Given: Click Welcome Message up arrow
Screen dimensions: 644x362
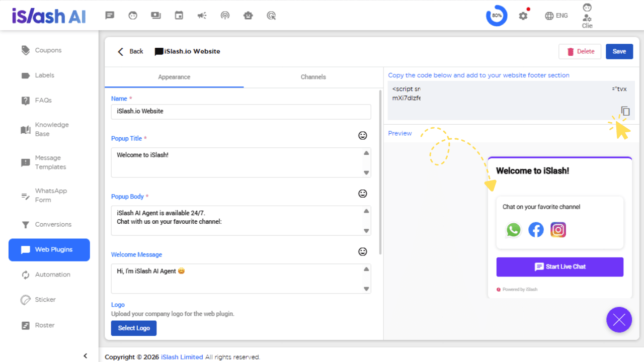Looking at the screenshot, I should point(366,269).
